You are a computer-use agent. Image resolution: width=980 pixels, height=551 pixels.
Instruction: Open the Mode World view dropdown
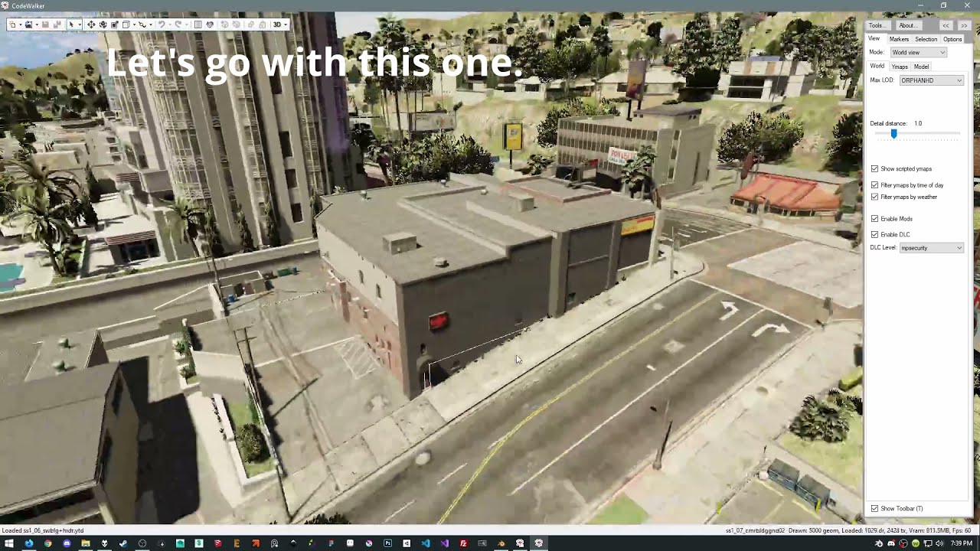point(919,52)
